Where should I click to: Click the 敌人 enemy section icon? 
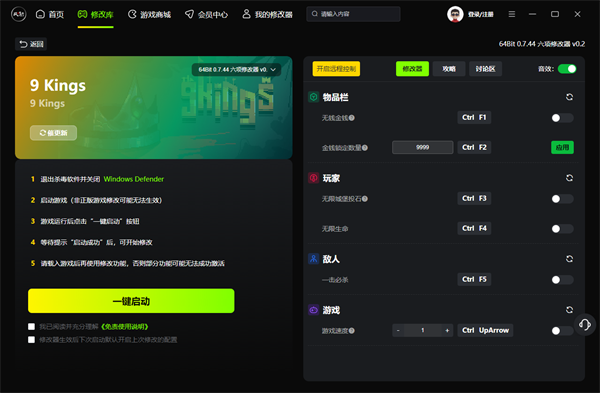tap(313, 259)
